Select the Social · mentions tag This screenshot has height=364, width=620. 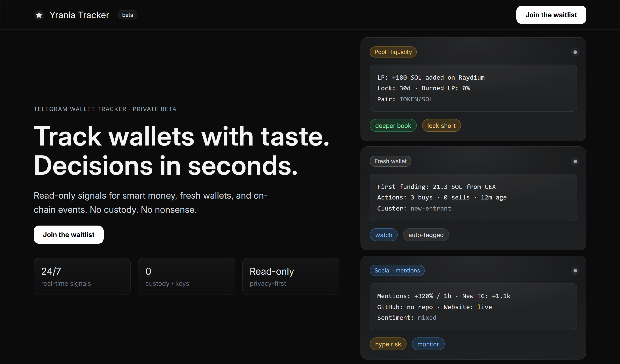(x=397, y=270)
